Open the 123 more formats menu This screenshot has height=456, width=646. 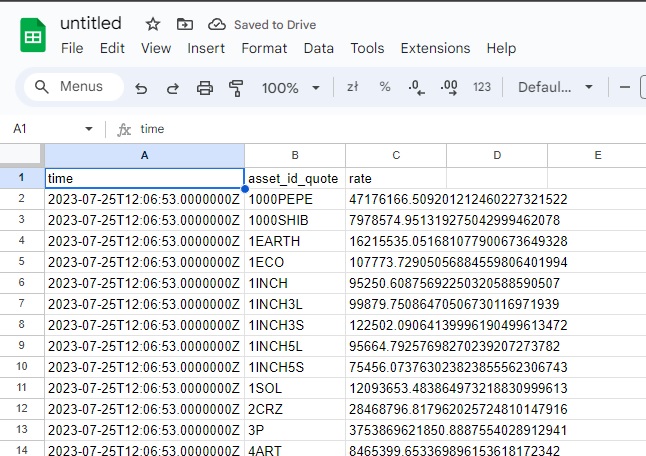482,87
